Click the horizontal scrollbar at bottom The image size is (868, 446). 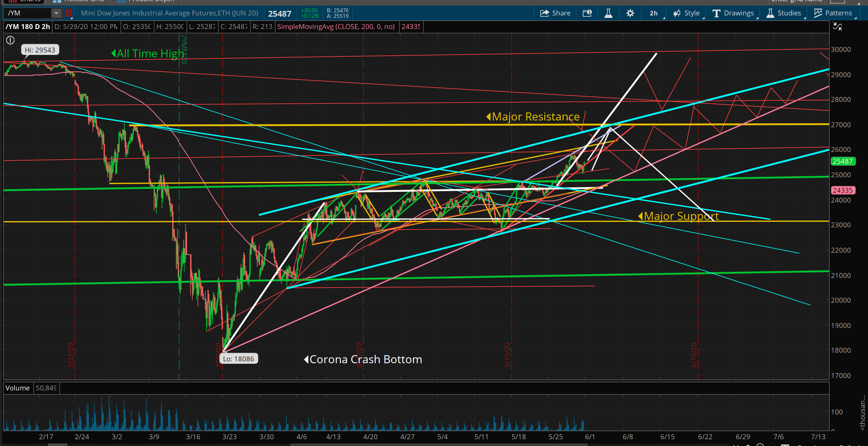pyautogui.click(x=438, y=444)
